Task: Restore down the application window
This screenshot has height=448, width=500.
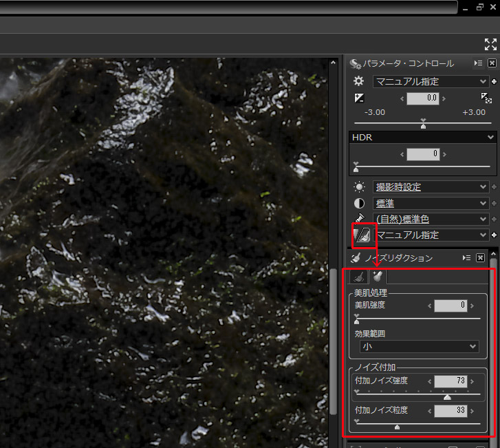Action: [x=479, y=7]
